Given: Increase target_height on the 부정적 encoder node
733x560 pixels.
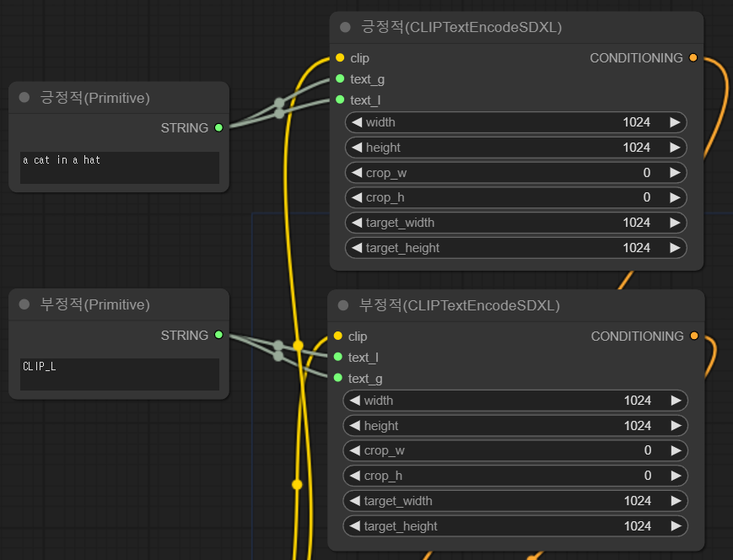Looking at the screenshot, I should pyautogui.click(x=676, y=526).
